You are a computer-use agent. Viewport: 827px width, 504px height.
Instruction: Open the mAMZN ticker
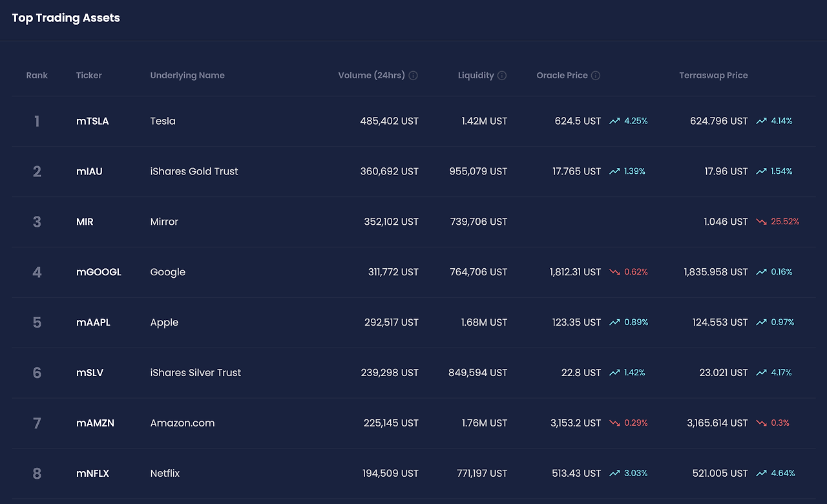point(95,423)
